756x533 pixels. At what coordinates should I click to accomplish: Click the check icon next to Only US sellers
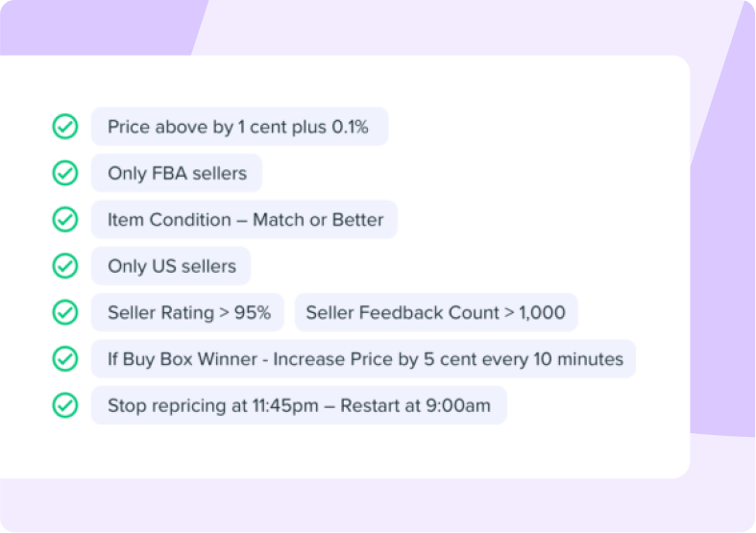pyautogui.click(x=65, y=266)
